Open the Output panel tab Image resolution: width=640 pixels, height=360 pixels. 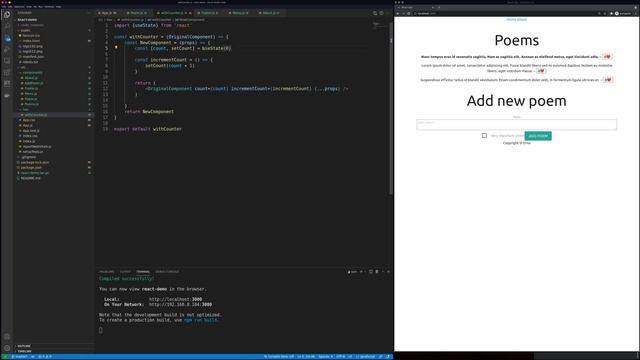tap(125, 271)
